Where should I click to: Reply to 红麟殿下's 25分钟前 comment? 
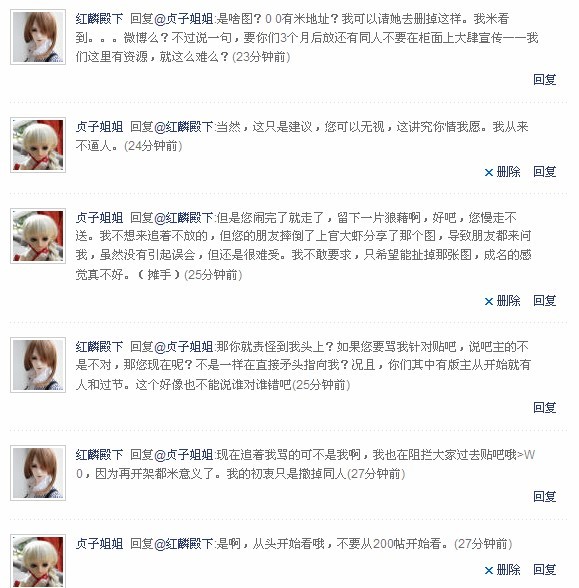point(544,408)
